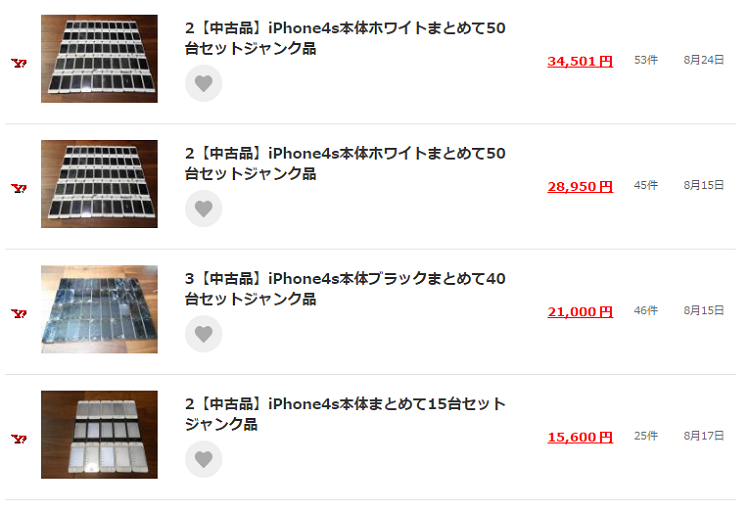The image size is (750, 512).
Task: Favorite the black iPhone4s 40台 listing
Action: [x=203, y=334]
